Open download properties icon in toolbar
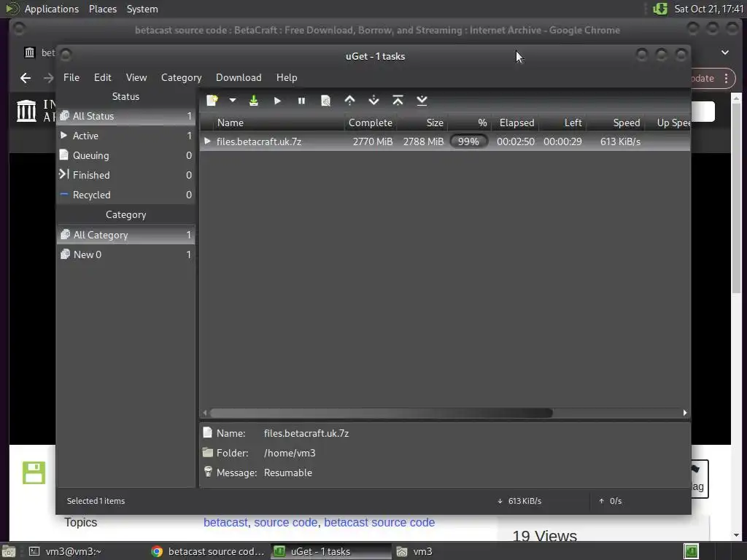 click(325, 101)
